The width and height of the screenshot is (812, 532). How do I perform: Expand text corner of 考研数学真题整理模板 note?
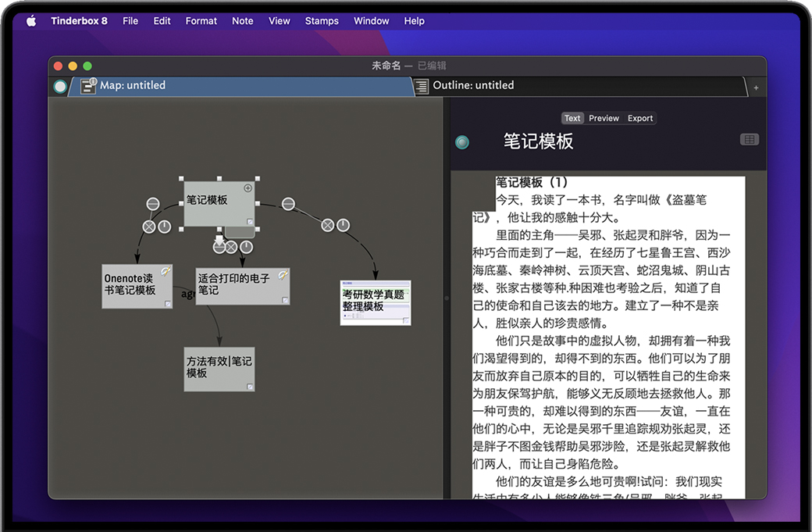(x=405, y=320)
